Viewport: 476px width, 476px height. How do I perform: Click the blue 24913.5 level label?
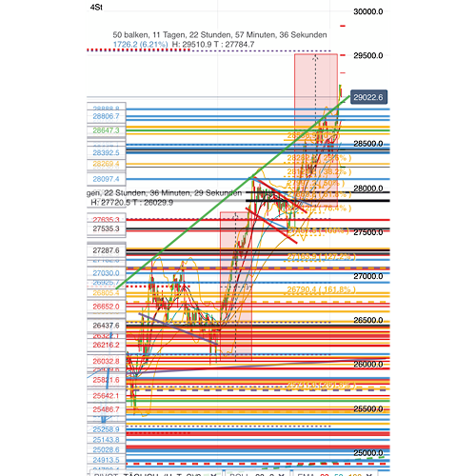(x=106, y=460)
